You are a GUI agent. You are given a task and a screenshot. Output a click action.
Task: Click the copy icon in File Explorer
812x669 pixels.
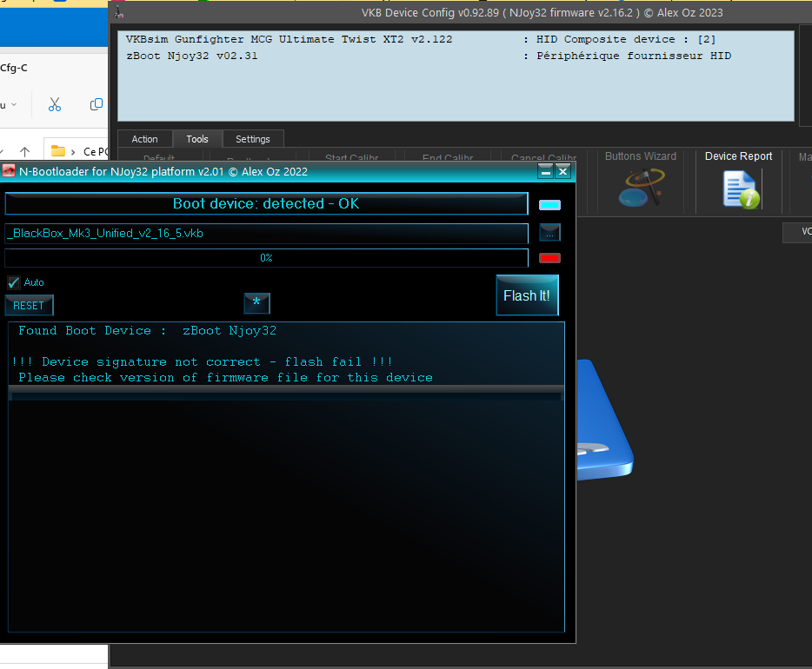(97, 104)
